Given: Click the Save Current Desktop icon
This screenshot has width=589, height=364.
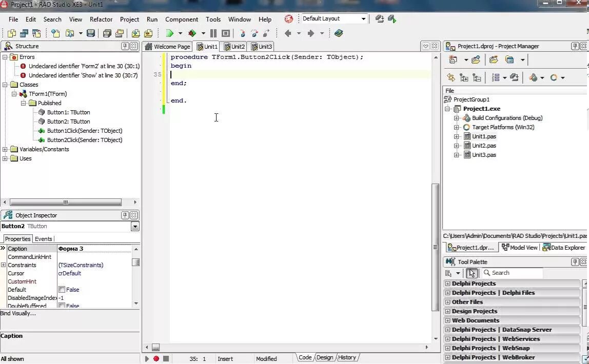Looking at the screenshot, I should tap(379, 19).
